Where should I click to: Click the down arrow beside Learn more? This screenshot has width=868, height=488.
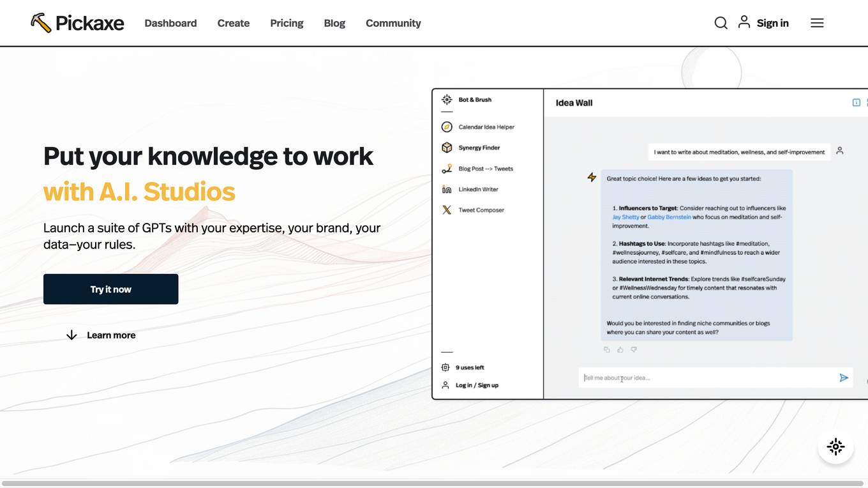(x=71, y=335)
